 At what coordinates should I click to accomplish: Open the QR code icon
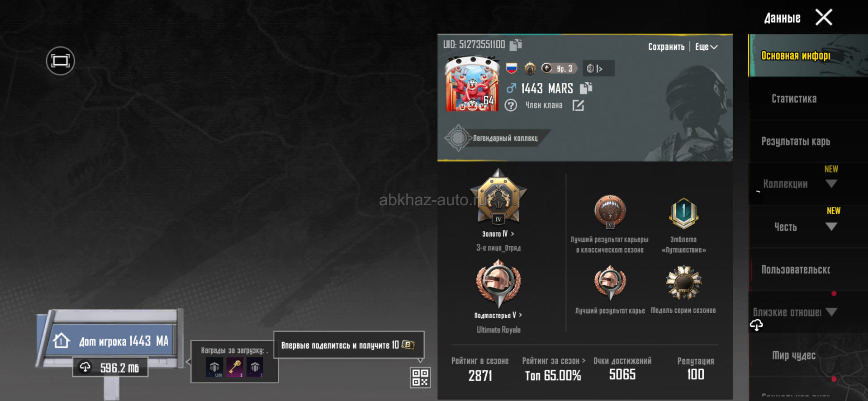(420, 377)
